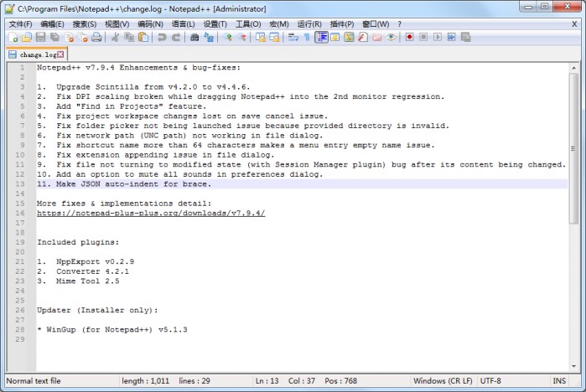
Task: Toggle Word Wrap in the toolbar
Action: pyautogui.click(x=293, y=38)
